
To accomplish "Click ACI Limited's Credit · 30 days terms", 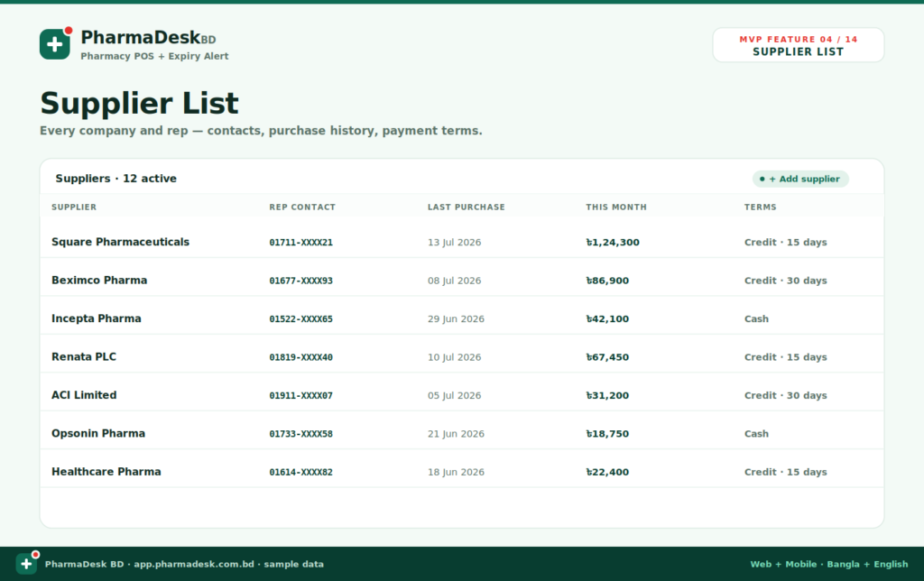I will click(x=786, y=395).
